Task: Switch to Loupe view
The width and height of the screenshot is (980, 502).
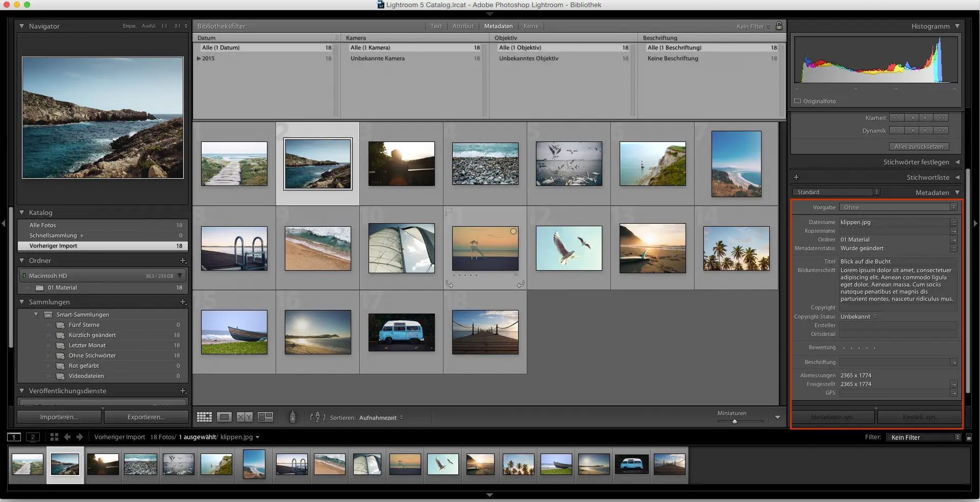Action: [x=224, y=417]
